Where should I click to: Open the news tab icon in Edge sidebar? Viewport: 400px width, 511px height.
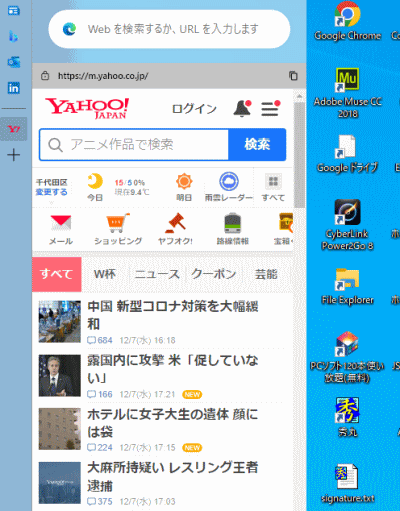[14, 11]
